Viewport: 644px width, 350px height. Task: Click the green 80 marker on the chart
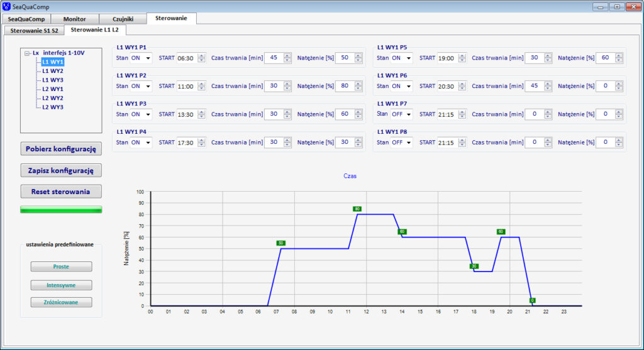click(x=357, y=209)
